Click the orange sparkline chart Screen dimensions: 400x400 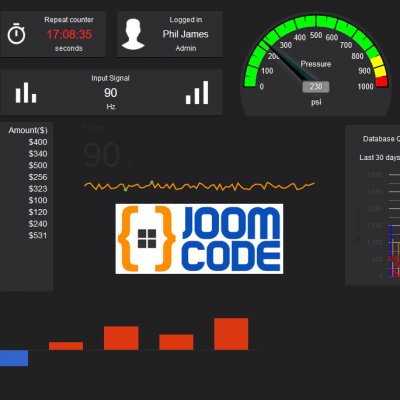point(199,186)
